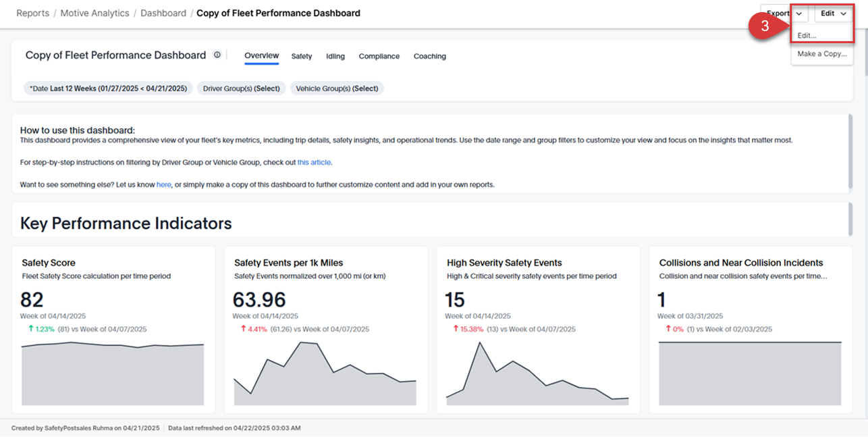Open the Idling tab
The height and width of the screenshot is (437, 868).
tap(335, 57)
